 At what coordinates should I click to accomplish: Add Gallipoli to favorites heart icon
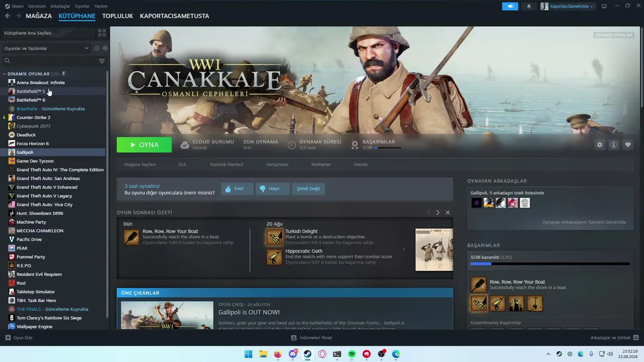click(628, 145)
